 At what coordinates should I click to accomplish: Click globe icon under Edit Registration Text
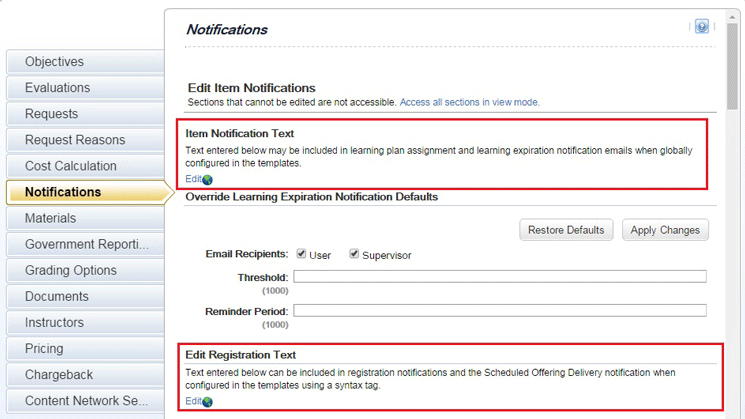click(207, 402)
